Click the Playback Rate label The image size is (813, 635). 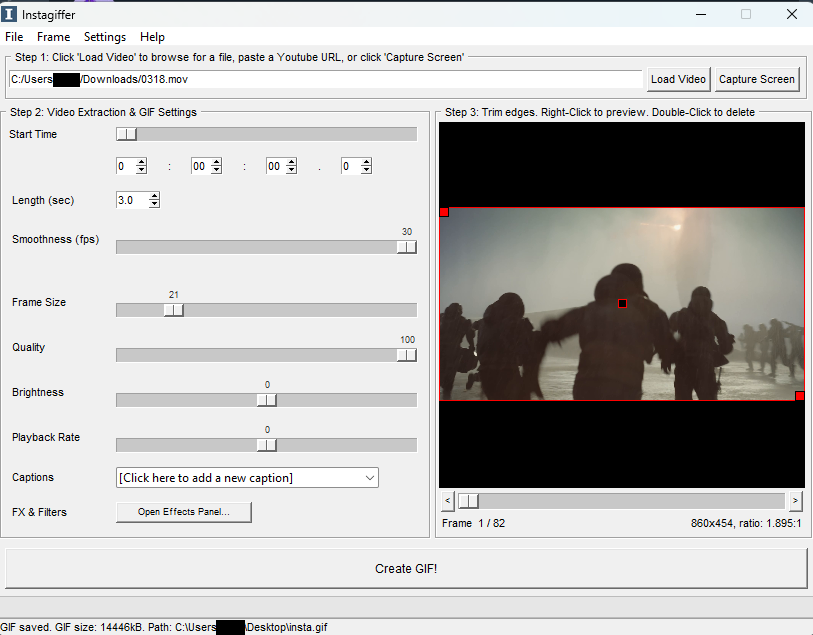46,438
